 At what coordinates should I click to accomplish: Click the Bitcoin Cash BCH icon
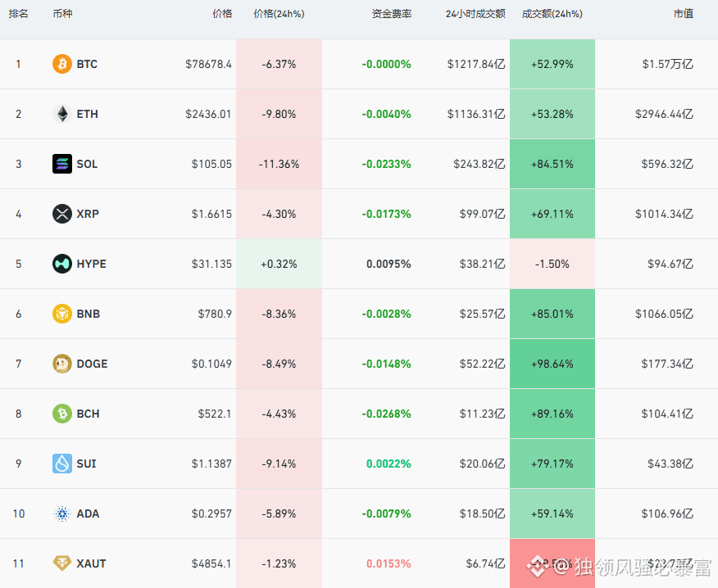62,414
